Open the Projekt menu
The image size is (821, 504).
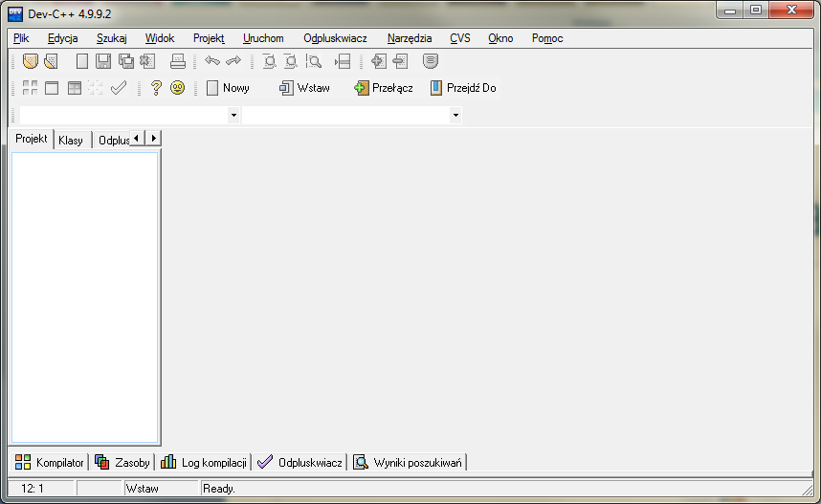tap(209, 38)
